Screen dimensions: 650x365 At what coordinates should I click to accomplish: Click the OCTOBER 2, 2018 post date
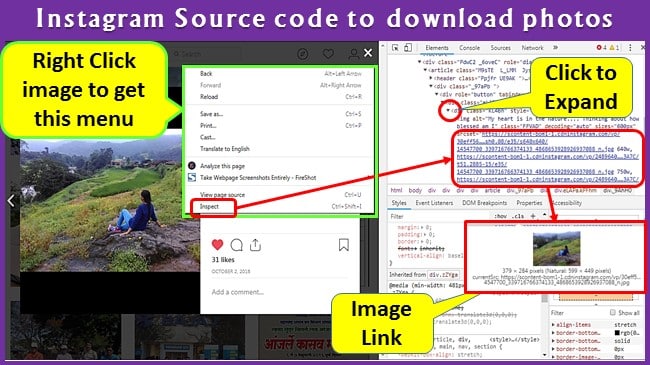[231, 271]
